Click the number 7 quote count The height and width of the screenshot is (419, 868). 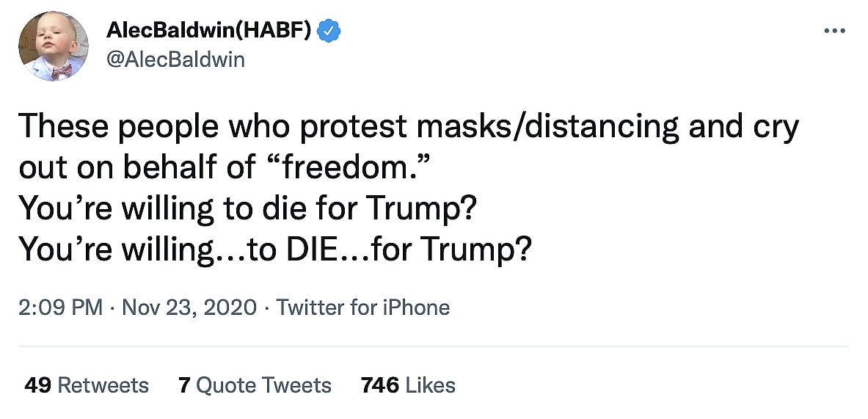coord(184,385)
